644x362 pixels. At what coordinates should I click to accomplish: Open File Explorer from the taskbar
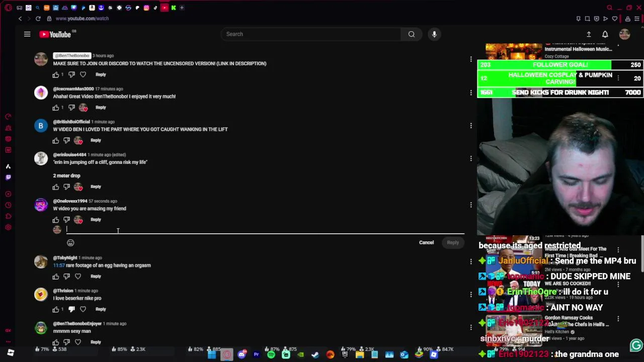(x=360, y=355)
